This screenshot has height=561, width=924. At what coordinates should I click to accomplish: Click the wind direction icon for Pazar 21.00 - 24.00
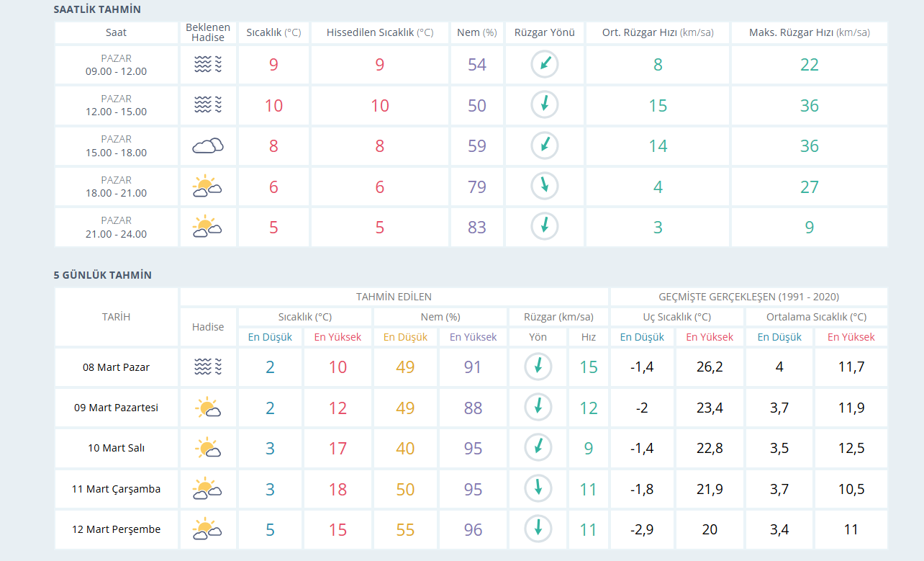[545, 227]
